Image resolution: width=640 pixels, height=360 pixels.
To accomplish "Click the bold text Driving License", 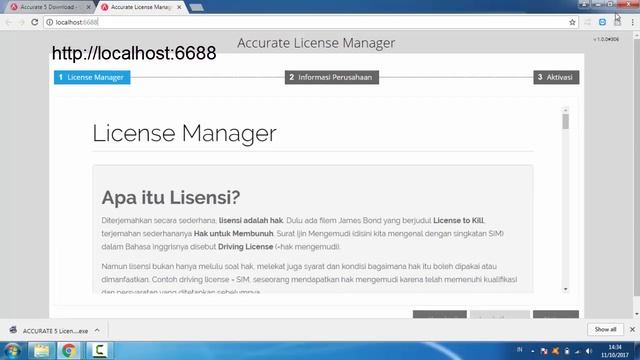I will [245, 247].
